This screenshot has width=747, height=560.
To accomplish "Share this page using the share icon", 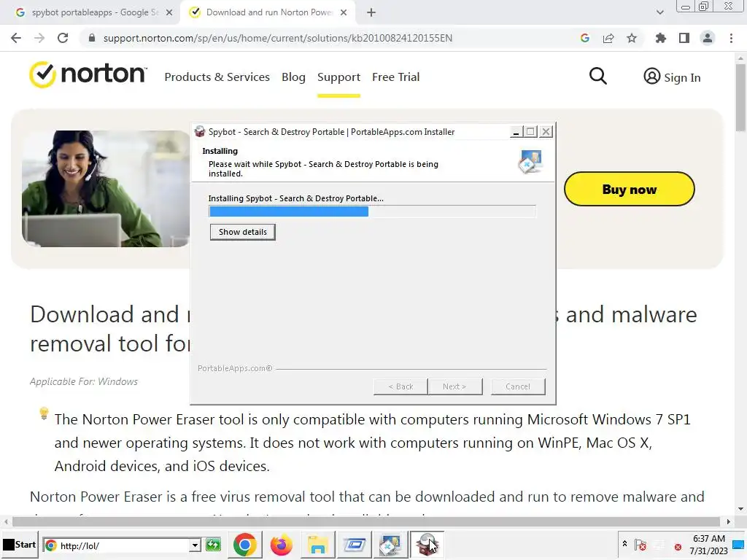I will pos(608,38).
